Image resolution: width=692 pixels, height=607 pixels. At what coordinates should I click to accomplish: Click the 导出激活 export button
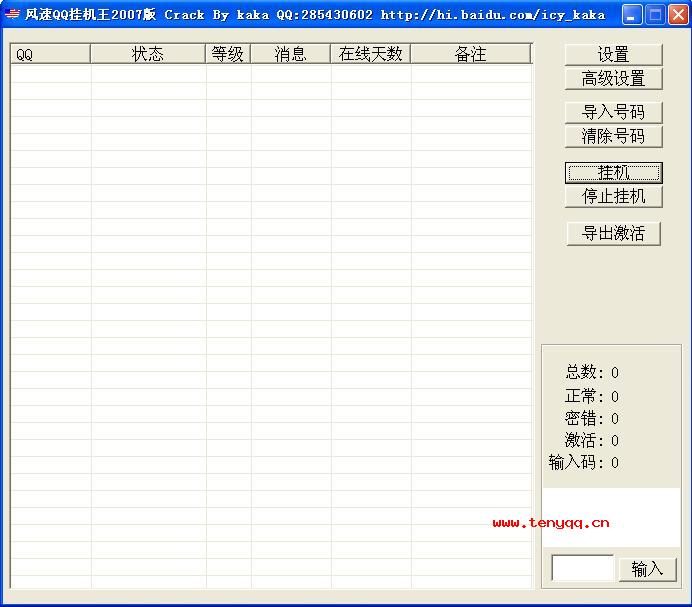(613, 233)
